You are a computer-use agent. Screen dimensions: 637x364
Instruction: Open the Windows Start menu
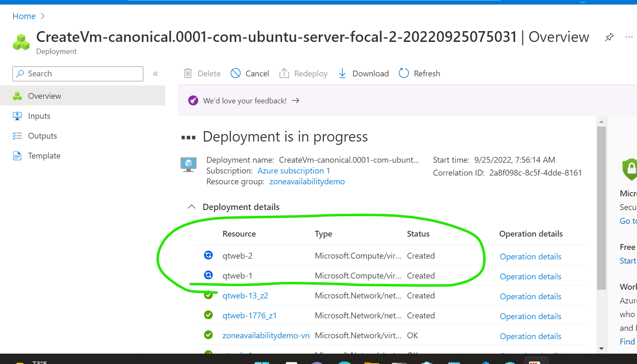[262, 362]
